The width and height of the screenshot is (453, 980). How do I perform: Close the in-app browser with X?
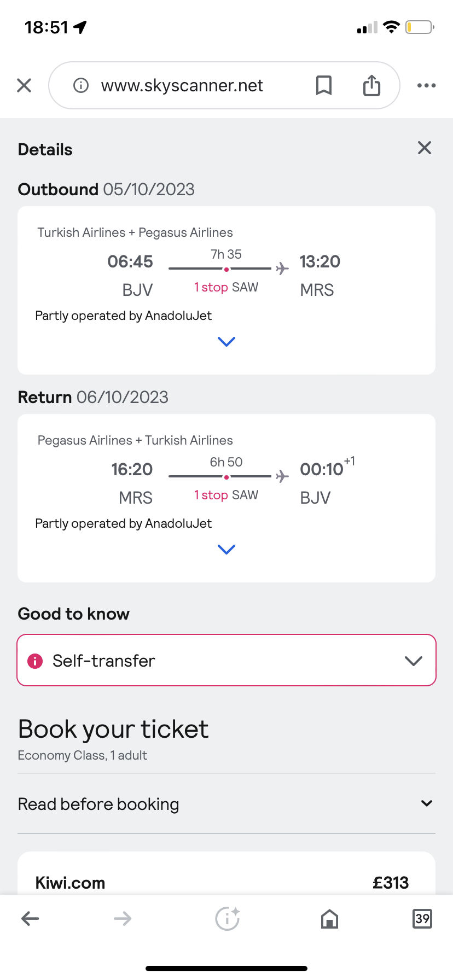tap(24, 85)
